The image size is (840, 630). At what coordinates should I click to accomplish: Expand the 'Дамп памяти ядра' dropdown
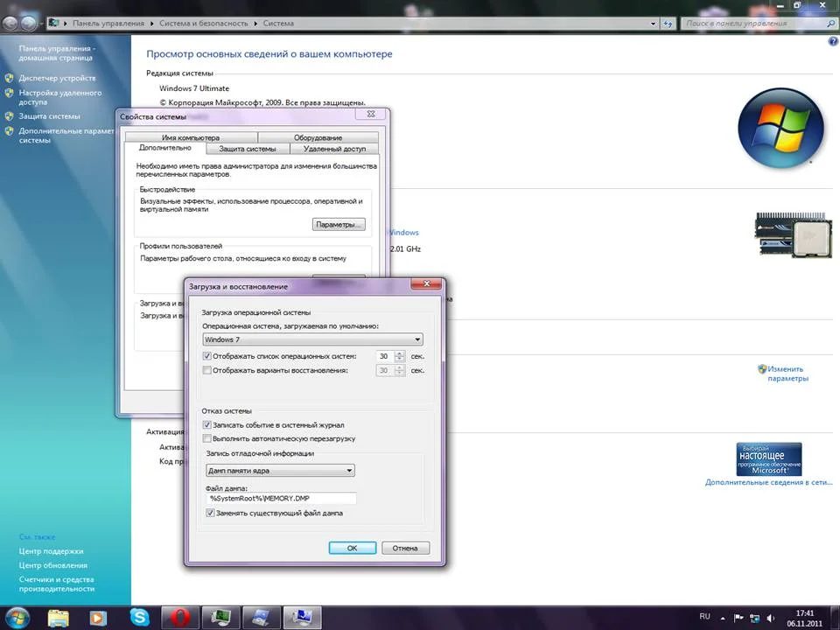(280, 471)
